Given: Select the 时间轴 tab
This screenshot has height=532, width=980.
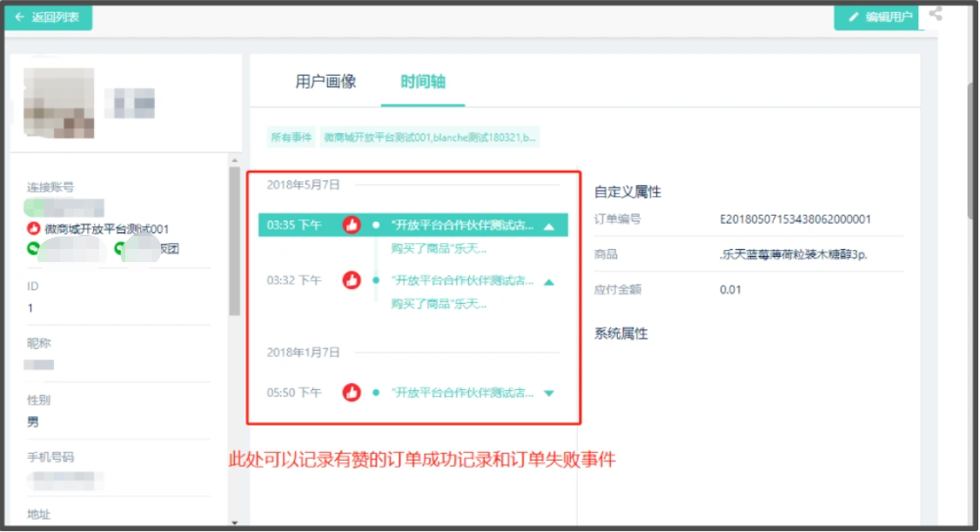Looking at the screenshot, I should pyautogui.click(x=423, y=81).
